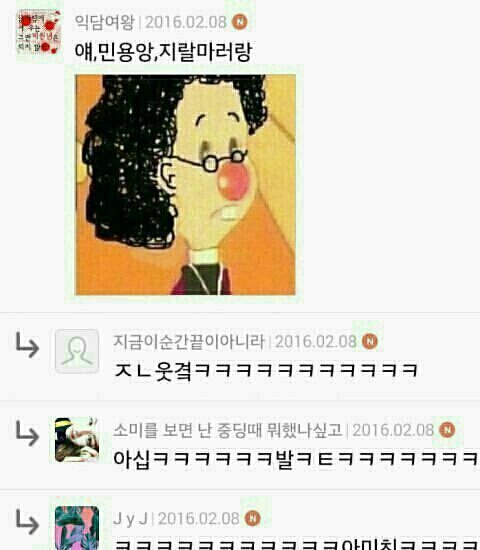Click the reply text starting with 아십ㅋㅋㅋ
The width and height of the screenshot is (480, 550).
click(296, 459)
